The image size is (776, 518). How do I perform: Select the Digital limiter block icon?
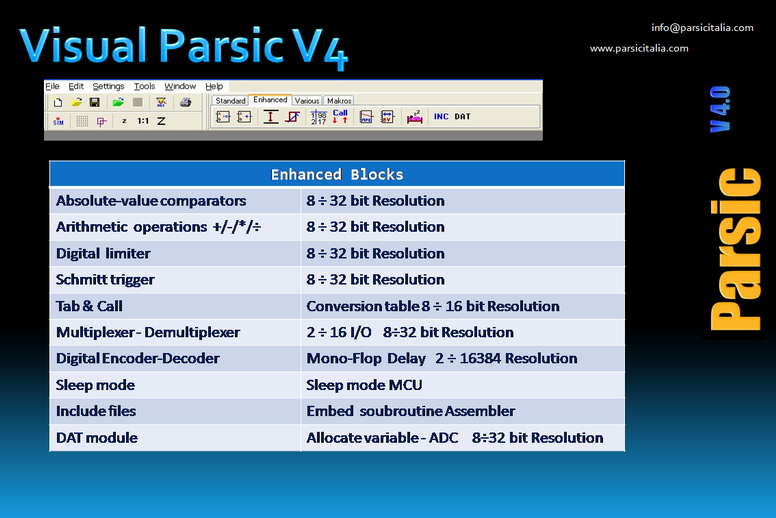click(271, 117)
